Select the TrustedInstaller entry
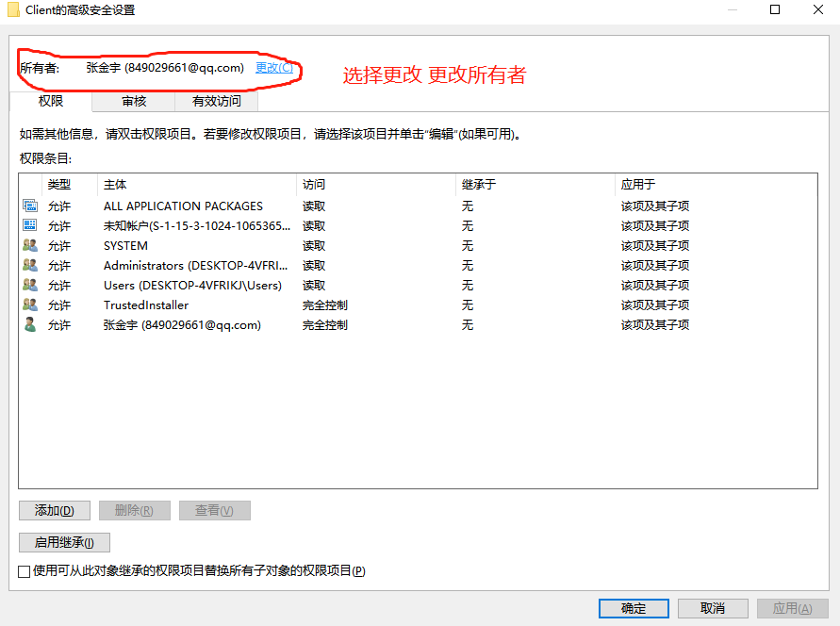840x626 pixels. click(x=146, y=305)
